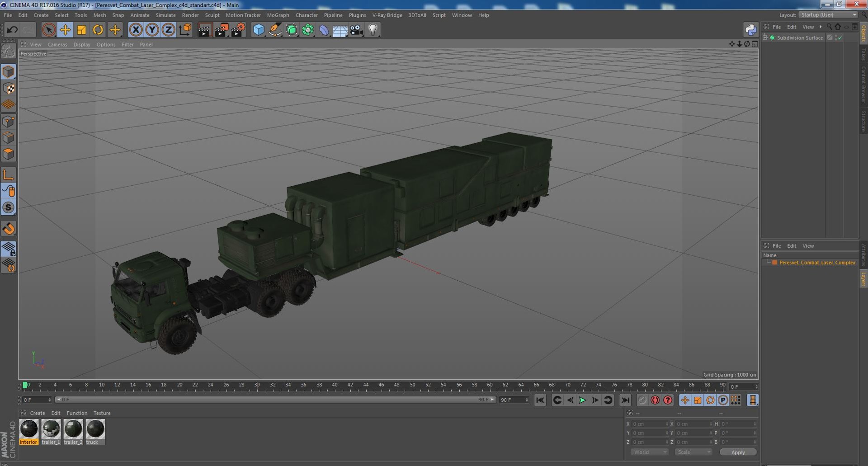Toggle Autokeying button

655,400
